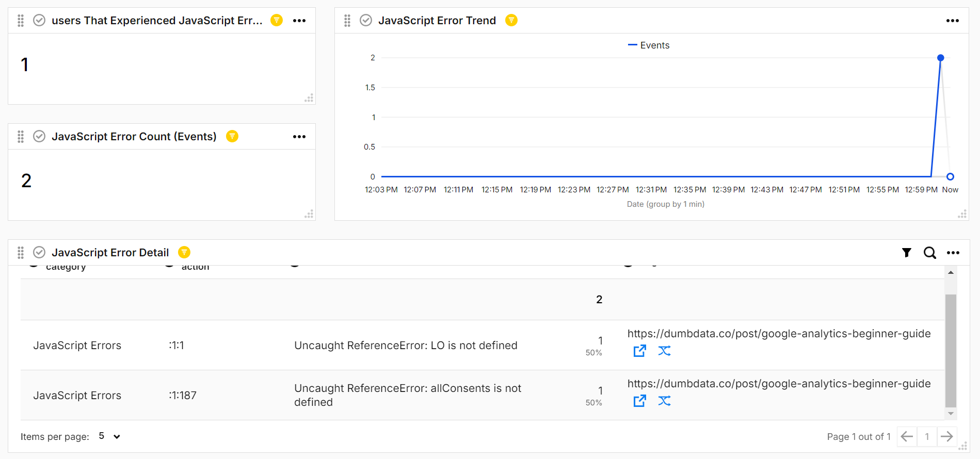Image resolution: width=980 pixels, height=459 pixels.
Task: Go to next page arrow
Action: click(x=947, y=437)
